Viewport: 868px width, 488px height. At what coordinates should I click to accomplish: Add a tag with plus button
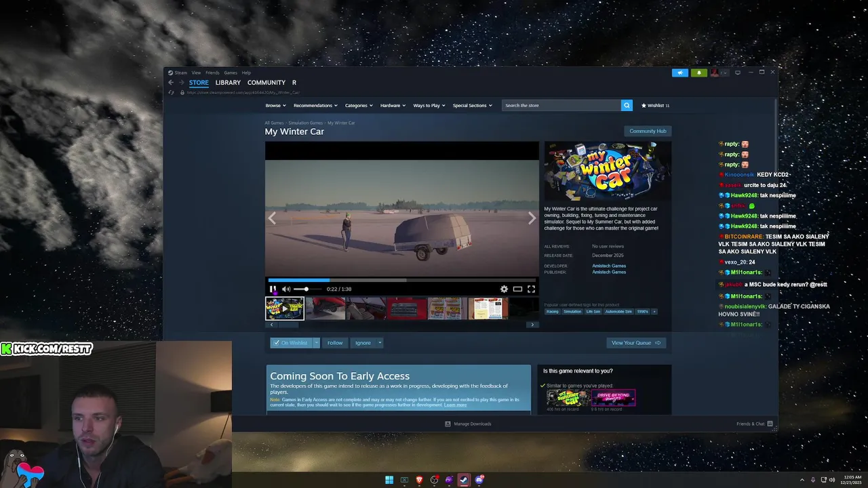pyautogui.click(x=654, y=312)
